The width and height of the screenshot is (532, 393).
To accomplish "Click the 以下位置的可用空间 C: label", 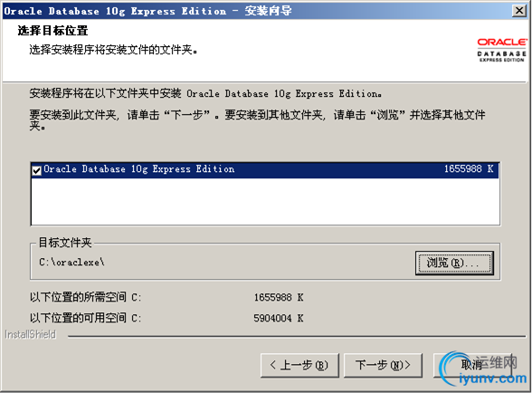I will (85, 318).
